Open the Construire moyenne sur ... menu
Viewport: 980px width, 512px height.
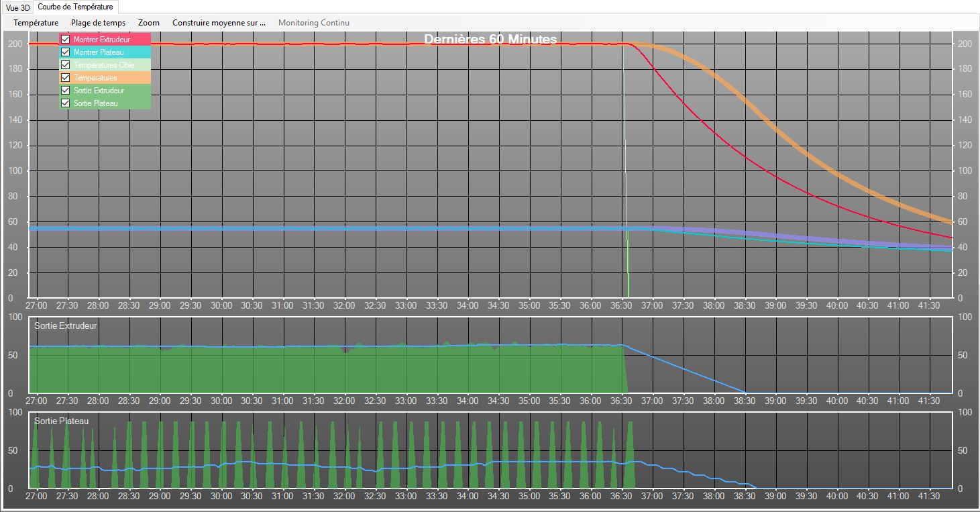[219, 22]
